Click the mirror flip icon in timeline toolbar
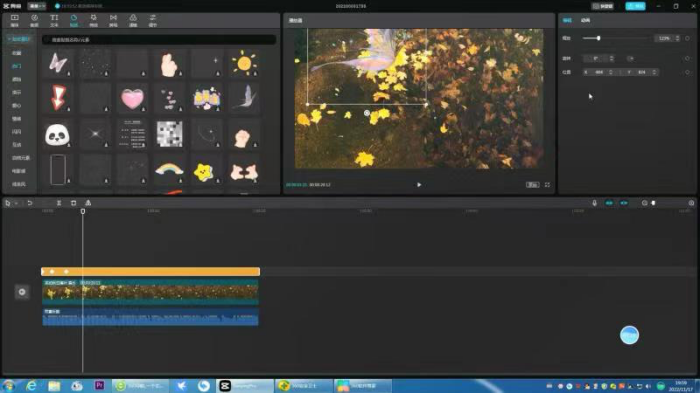This screenshot has width=700, height=393. click(88, 203)
